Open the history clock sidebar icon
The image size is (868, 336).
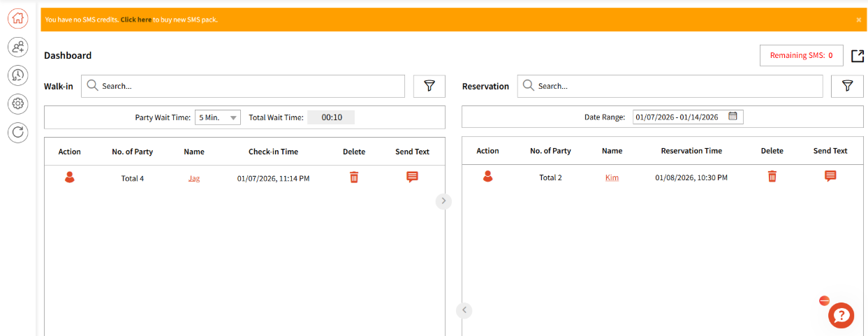17,75
